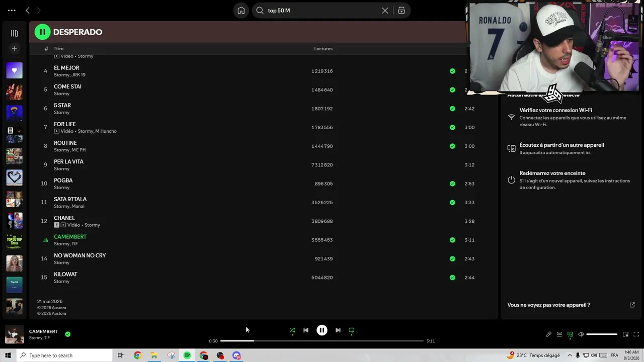Sort tracks by the Titre column

pos(59,49)
